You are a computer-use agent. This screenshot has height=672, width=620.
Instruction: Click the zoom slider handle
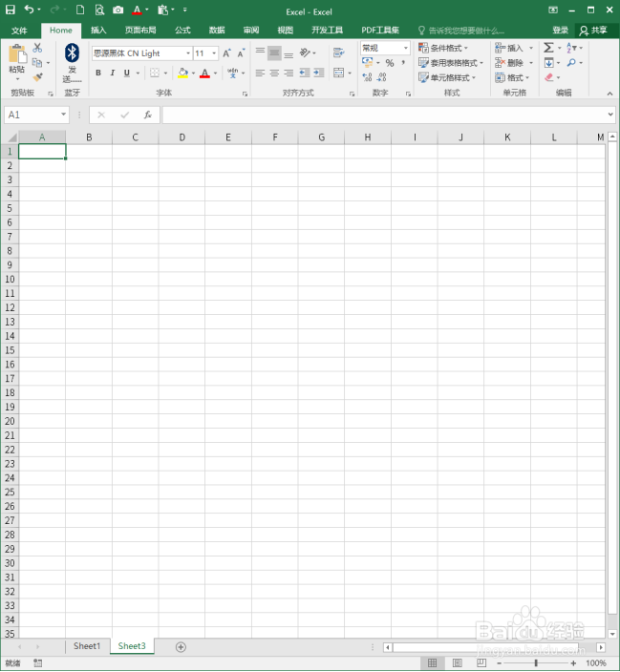point(536,663)
